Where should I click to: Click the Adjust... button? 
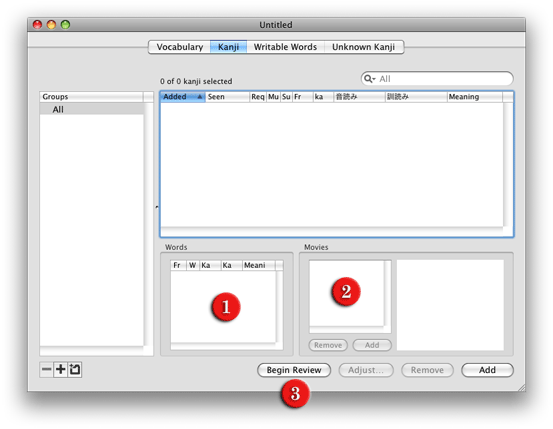click(x=366, y=370)
